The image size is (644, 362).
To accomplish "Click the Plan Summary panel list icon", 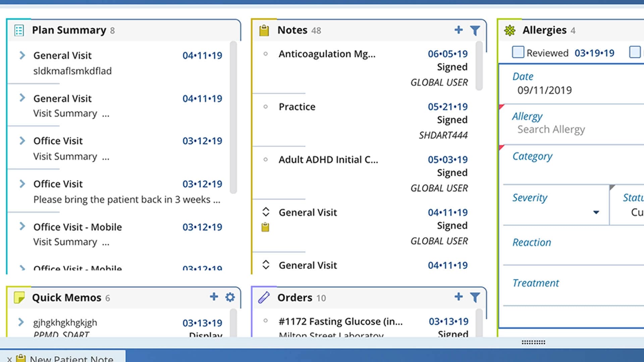I will point(19,30).
